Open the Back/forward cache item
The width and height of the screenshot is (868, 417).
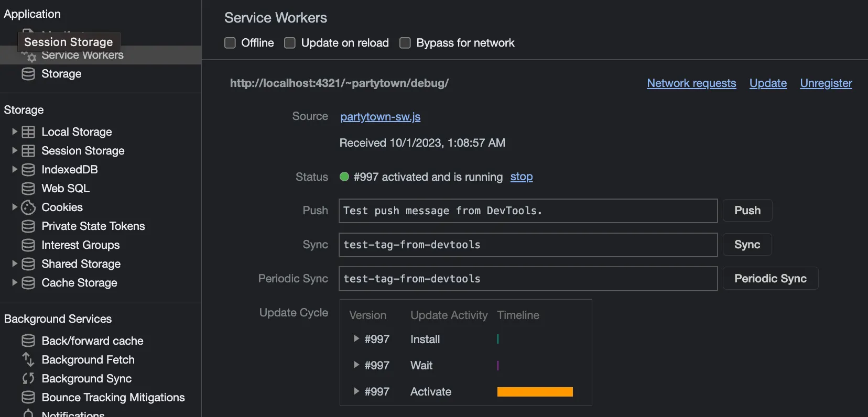[x=92, y=341]
